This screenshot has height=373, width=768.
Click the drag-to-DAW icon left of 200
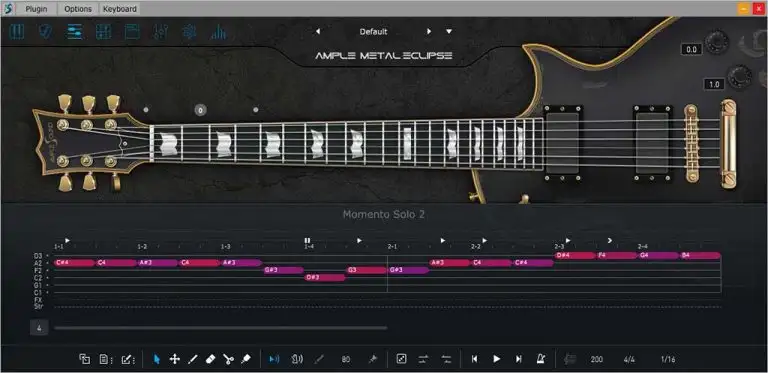[570, 359]
